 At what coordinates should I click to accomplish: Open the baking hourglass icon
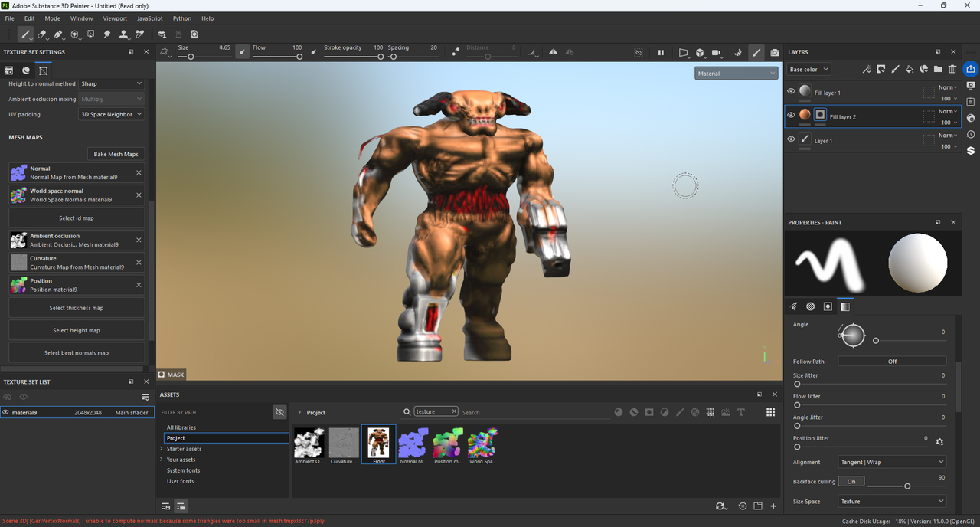pyautogui.click(x=178, y=34)
